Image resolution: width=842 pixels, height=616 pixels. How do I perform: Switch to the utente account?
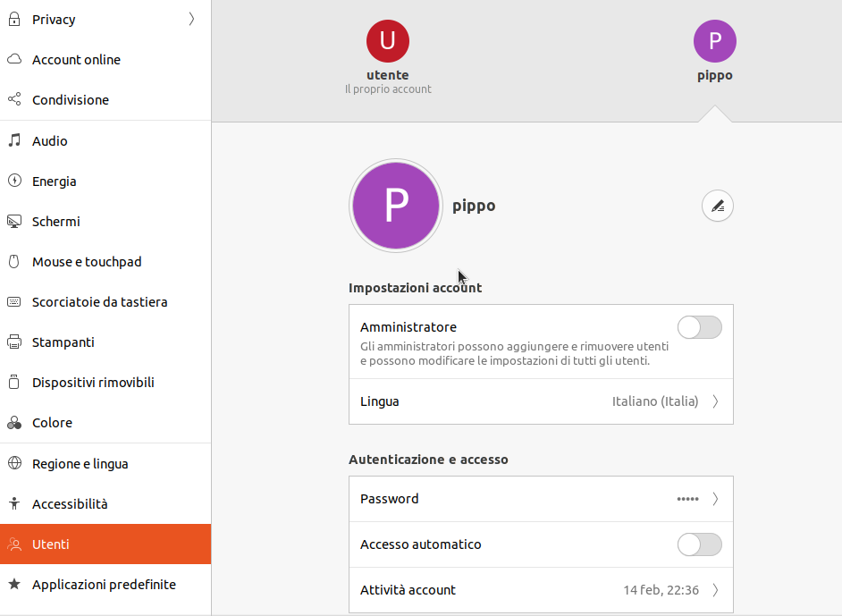tap(388, 57)
